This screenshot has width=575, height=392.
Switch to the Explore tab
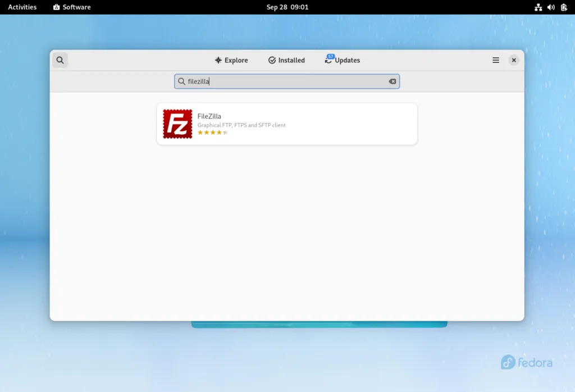231,60
